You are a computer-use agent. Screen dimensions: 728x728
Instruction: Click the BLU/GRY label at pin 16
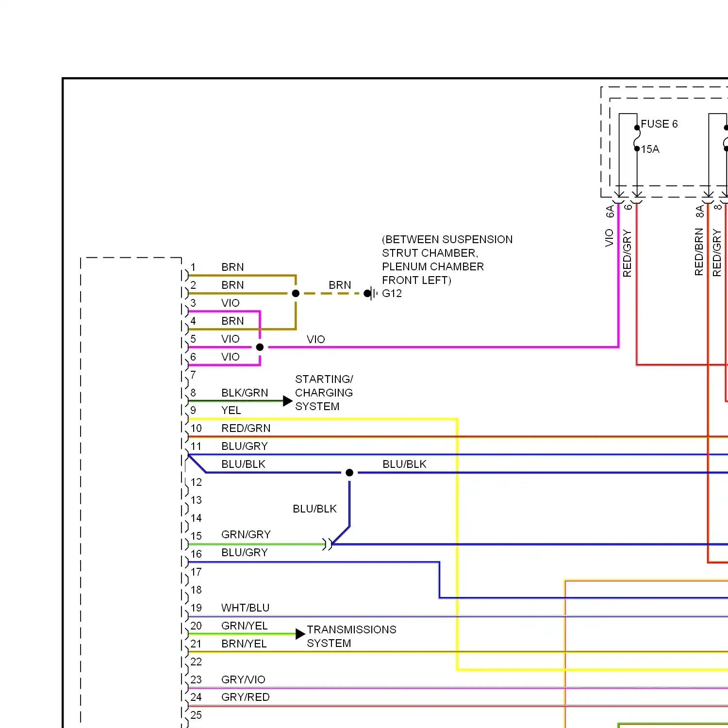[245, 553]
